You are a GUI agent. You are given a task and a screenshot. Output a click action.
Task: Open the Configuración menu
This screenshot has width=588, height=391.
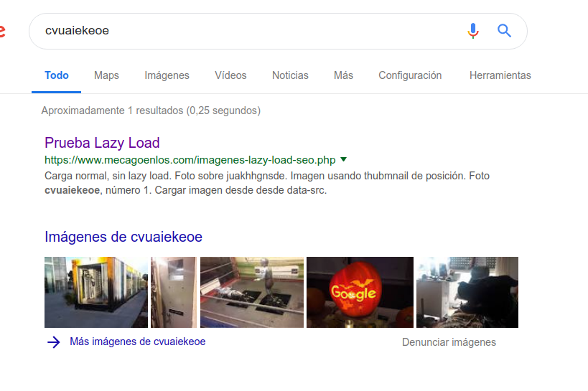coord(410,75)
